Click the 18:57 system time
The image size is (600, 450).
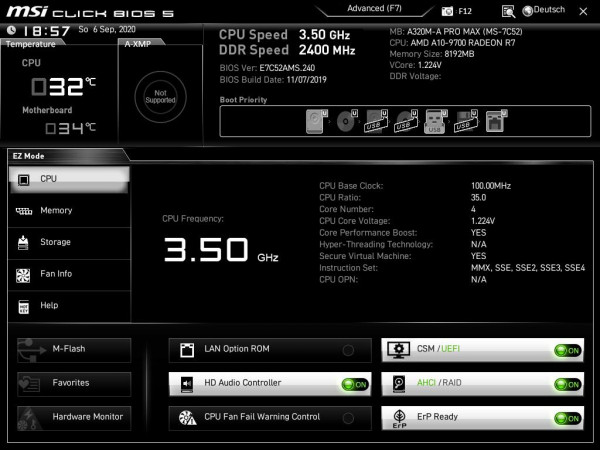tap(47, 31)
